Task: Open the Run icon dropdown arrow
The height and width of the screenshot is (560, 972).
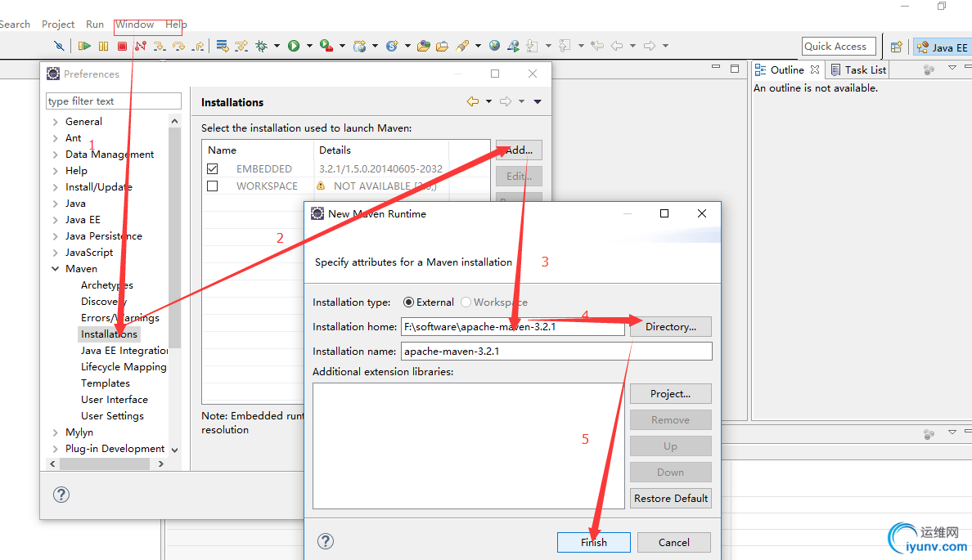Action: tap(309, 46)
